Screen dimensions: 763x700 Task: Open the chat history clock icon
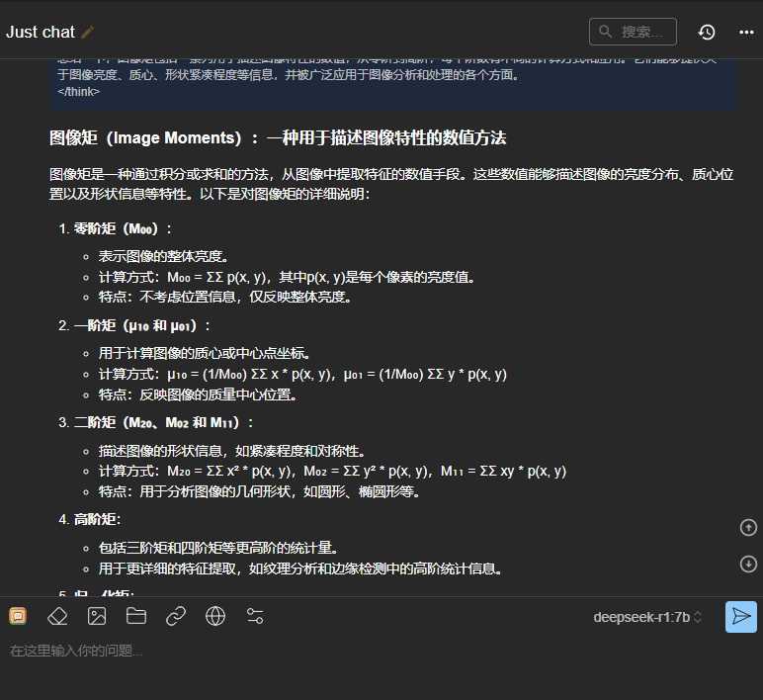(x=707, y=32)
